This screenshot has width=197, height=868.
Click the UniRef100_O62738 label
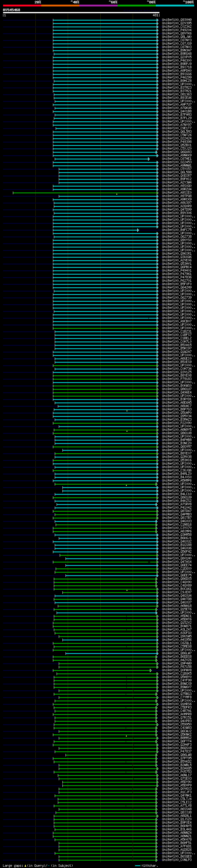tap(177, 236)
